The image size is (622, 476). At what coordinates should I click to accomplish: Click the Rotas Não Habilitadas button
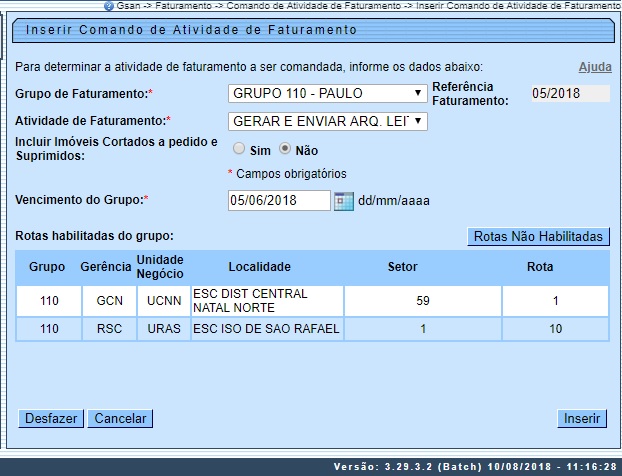[538, 236]
